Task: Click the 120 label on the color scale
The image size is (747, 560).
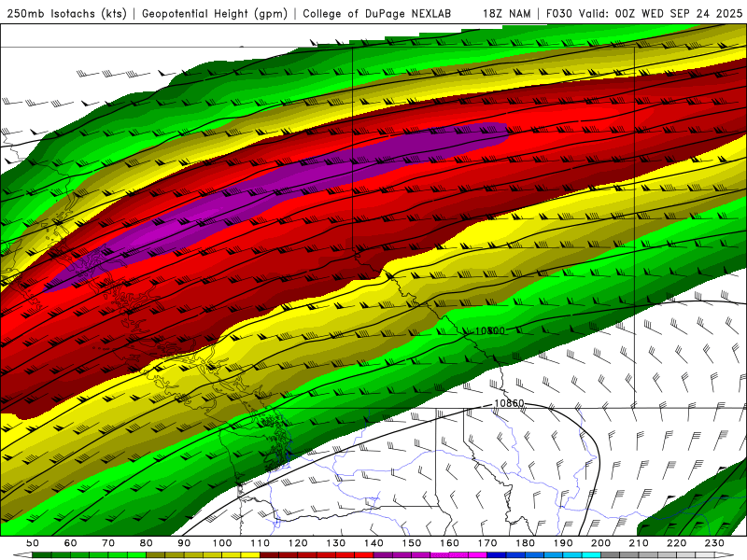Action: click(298, 543)
